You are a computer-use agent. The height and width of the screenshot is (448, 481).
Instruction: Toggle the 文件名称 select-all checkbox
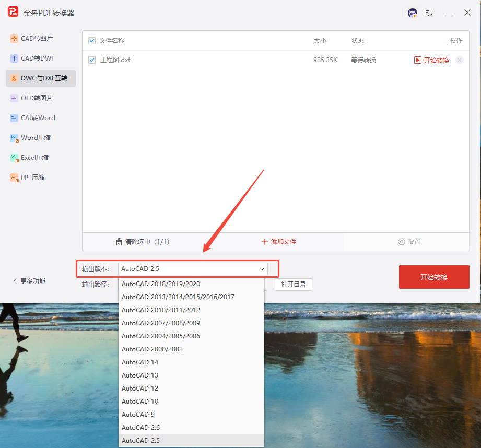[92, 41]
